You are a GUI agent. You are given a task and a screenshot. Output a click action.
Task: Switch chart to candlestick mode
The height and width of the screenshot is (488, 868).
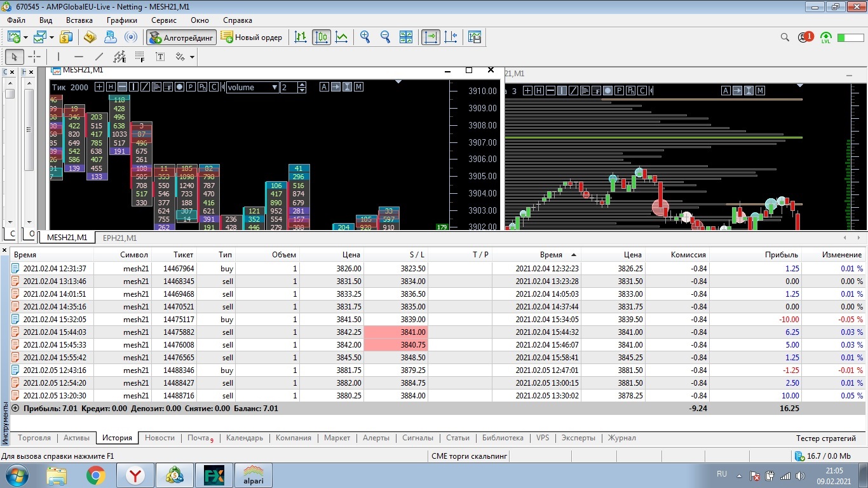(x=322, y=37)
